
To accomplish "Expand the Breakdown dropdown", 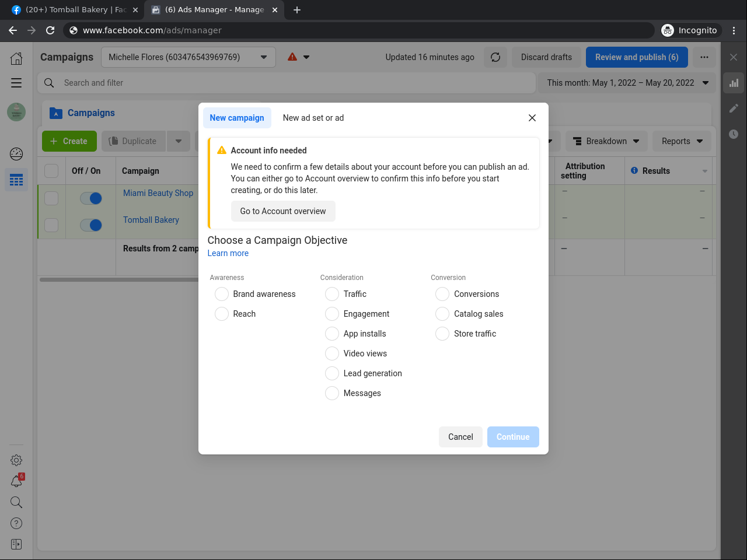I will click(x=606, y=141).
